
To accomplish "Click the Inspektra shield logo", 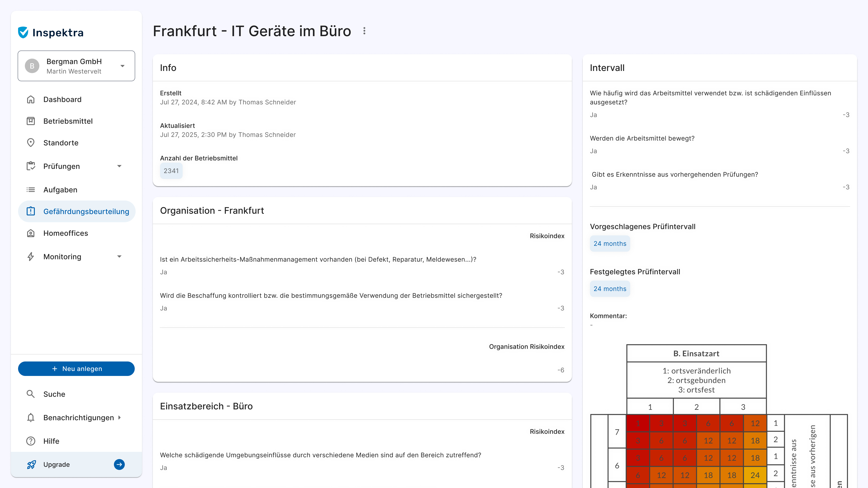I will 23,32.
